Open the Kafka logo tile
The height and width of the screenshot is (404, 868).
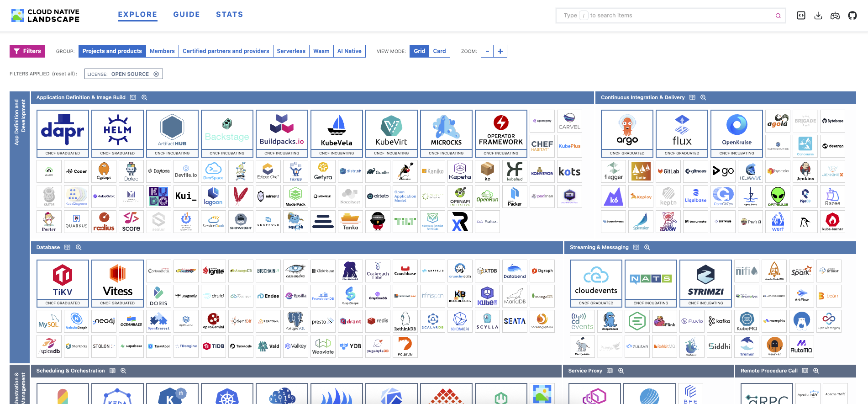(x=719, y=321)
